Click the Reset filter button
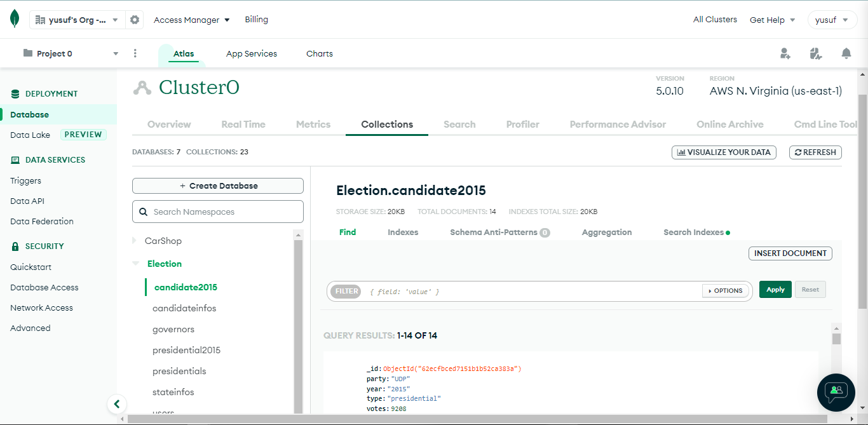The width and height of the screenshot is (868, 425). [x=810, y=290]
